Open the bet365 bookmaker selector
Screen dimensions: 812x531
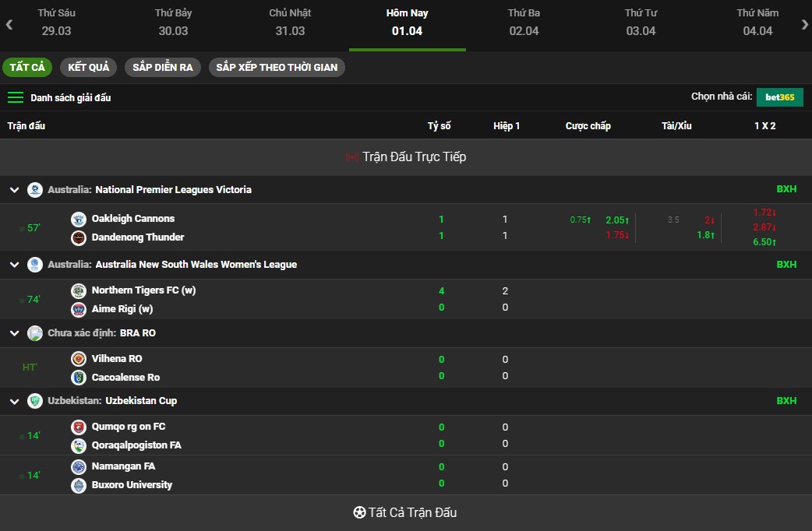tap(779, 97)
